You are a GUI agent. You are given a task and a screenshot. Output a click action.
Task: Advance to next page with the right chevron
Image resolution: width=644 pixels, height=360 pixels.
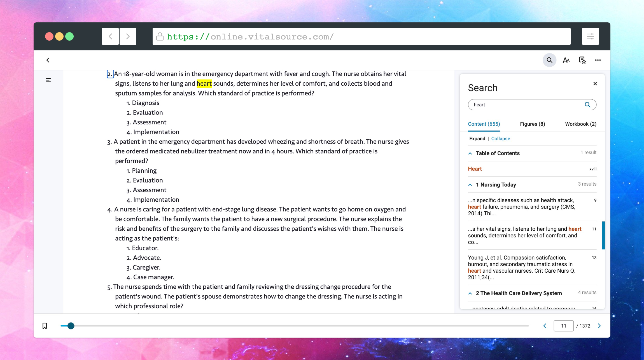click(x=599, y=326)
